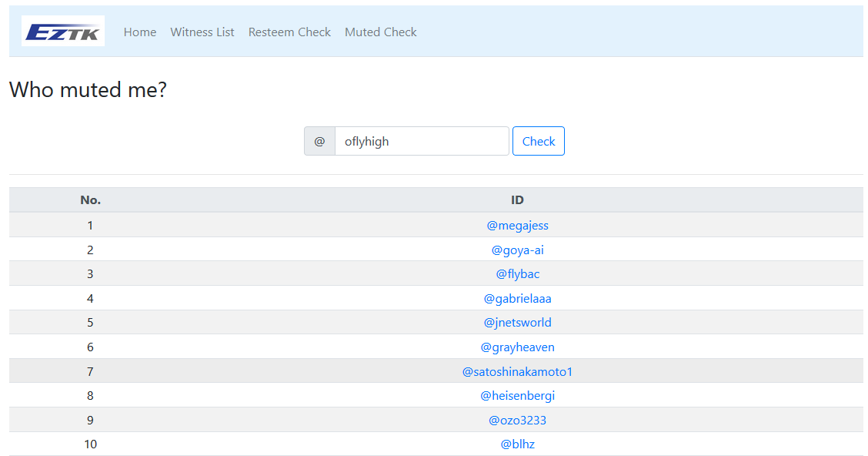Open the Resteem Check page
This screenshot has height=456, width=868.
[289, 32]
